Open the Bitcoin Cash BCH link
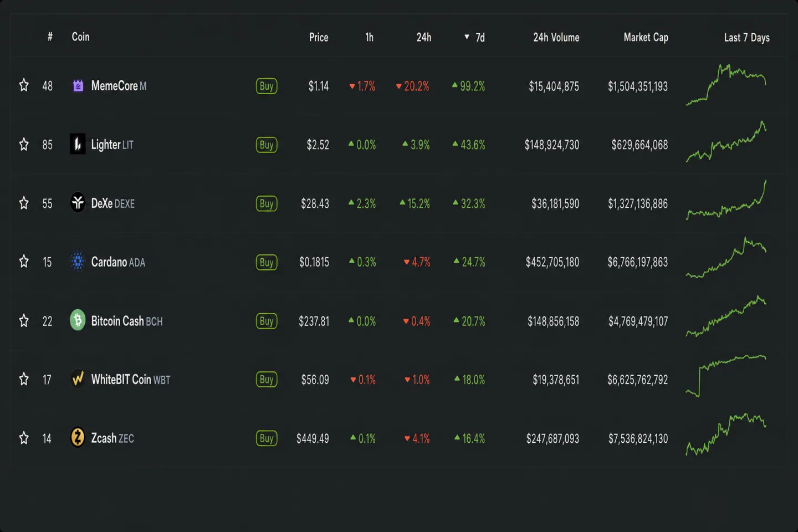 pos(127,321)
